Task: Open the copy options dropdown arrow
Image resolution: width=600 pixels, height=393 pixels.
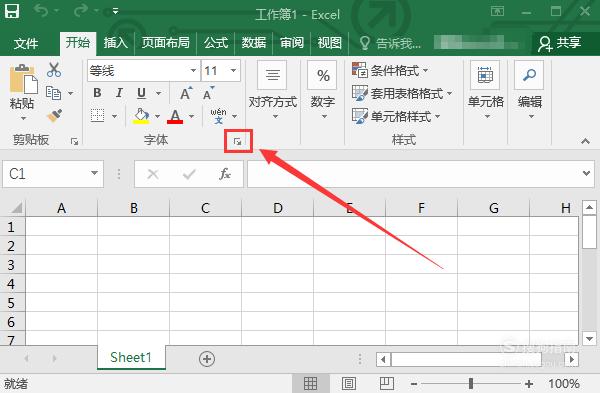Action: (x=71, y=93)
